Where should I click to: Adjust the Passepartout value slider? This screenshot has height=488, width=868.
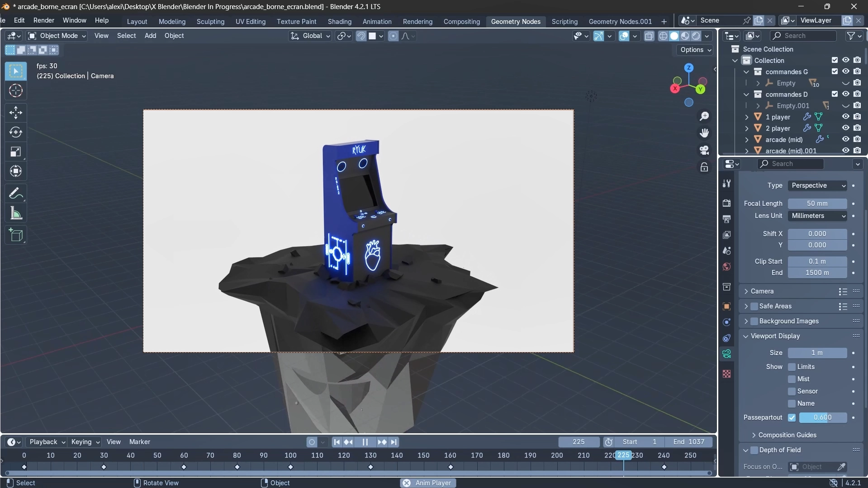(x=824, y=417)
